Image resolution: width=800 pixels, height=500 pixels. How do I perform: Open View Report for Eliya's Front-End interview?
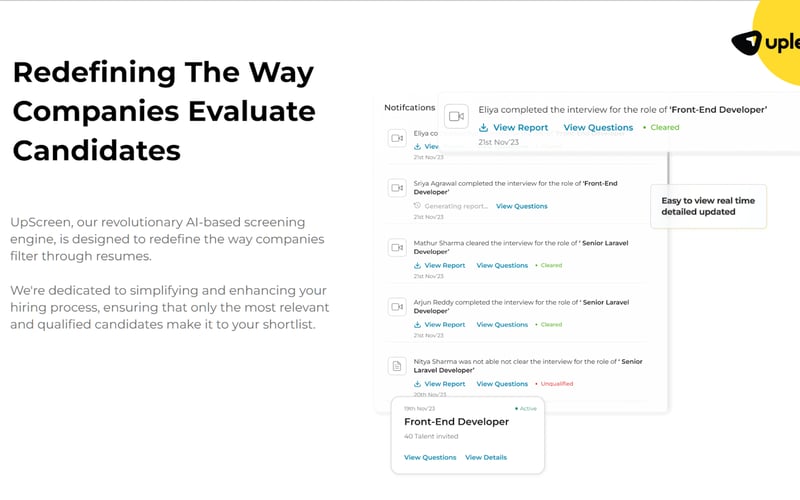coord(520,128)
